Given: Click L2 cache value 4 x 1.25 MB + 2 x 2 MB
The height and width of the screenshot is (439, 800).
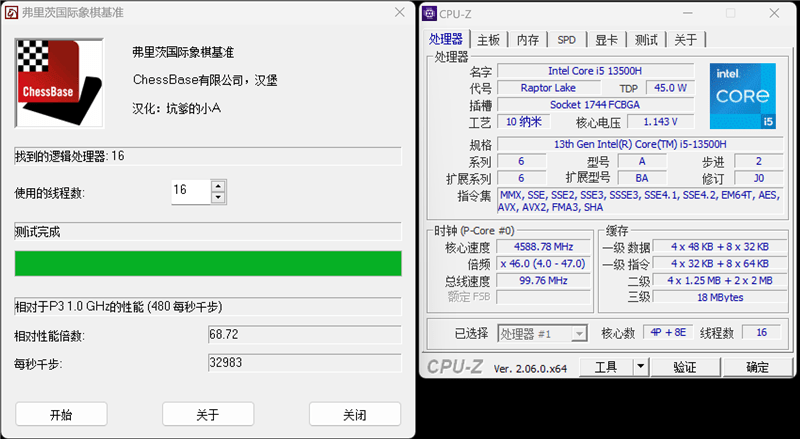Looking at the screenshot, I should 720,281.
